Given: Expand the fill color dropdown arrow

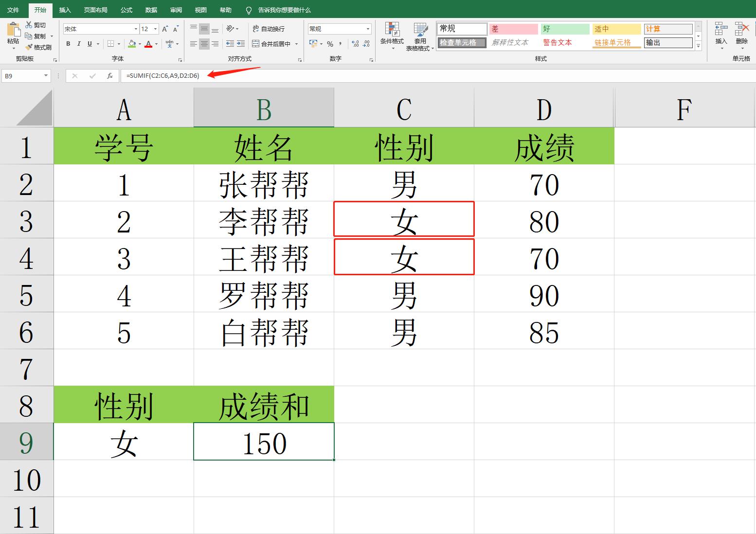Looking at the screenshot, I should [x=140, y=44].
